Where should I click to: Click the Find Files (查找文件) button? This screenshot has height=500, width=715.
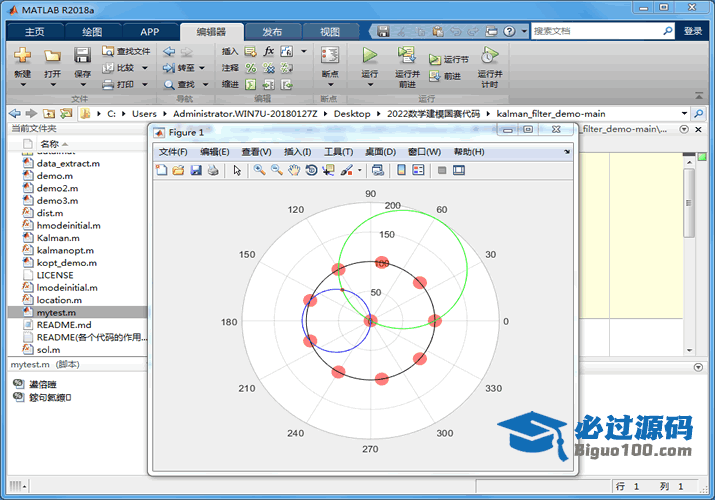[126, 51]
